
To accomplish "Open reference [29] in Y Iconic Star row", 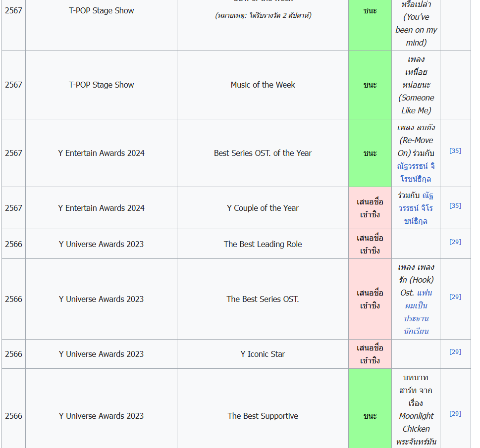I will [455, 351].
